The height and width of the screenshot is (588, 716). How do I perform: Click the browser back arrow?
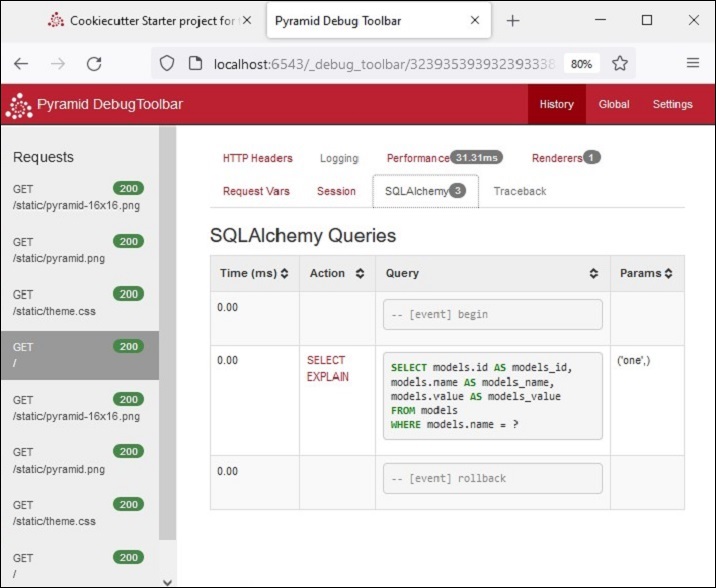(21, 63)
